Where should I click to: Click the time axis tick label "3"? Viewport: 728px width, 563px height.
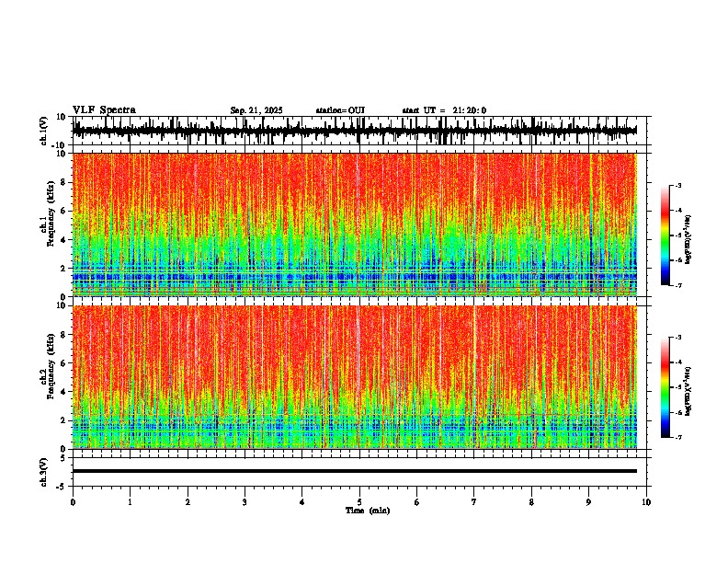245,502
